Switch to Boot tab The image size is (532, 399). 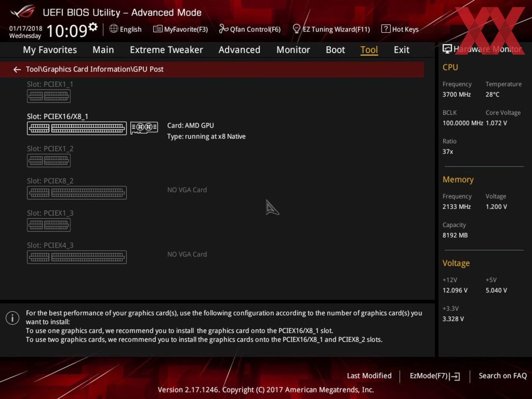point(335,50)
